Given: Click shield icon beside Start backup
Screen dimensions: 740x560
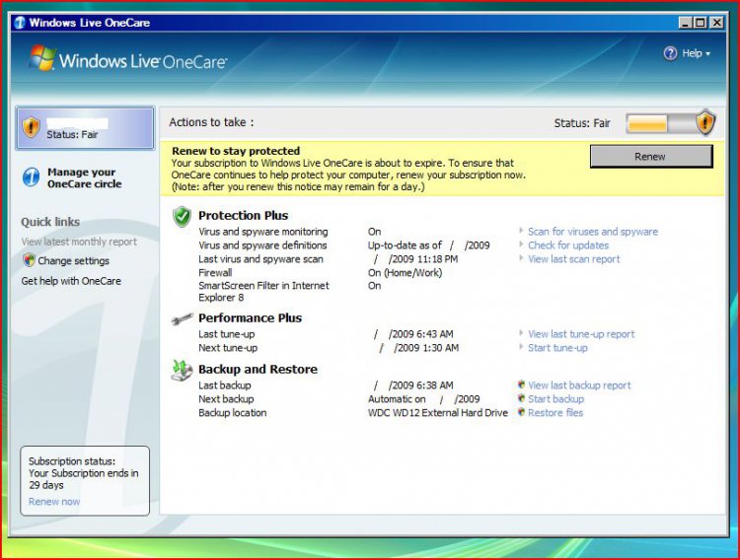Looking at the screenshot, I should [x=522, y=398].
